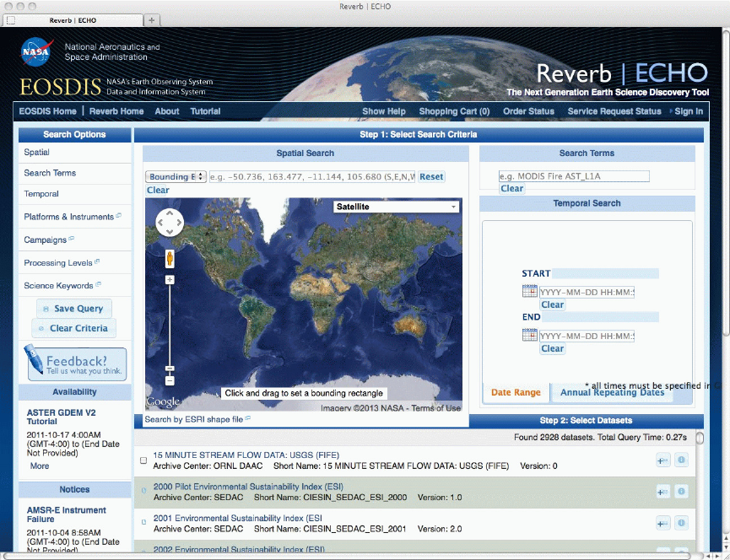Clear the END date
730x560 pixels.
click(x=553, y=348)
